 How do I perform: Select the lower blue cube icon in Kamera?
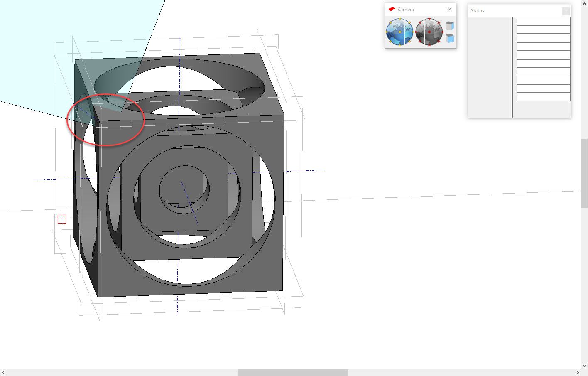point(450,39)
